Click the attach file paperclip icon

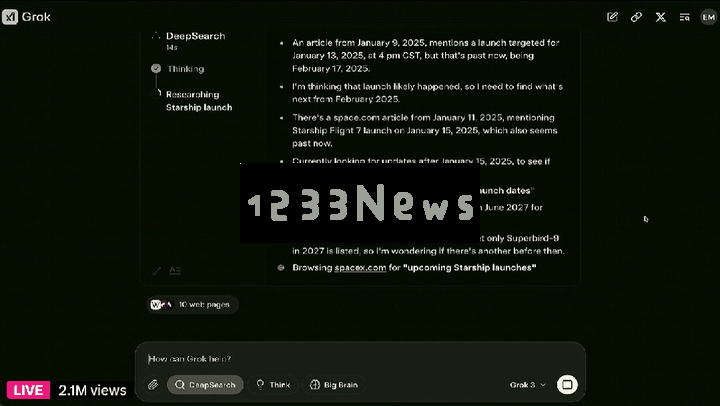153,385
